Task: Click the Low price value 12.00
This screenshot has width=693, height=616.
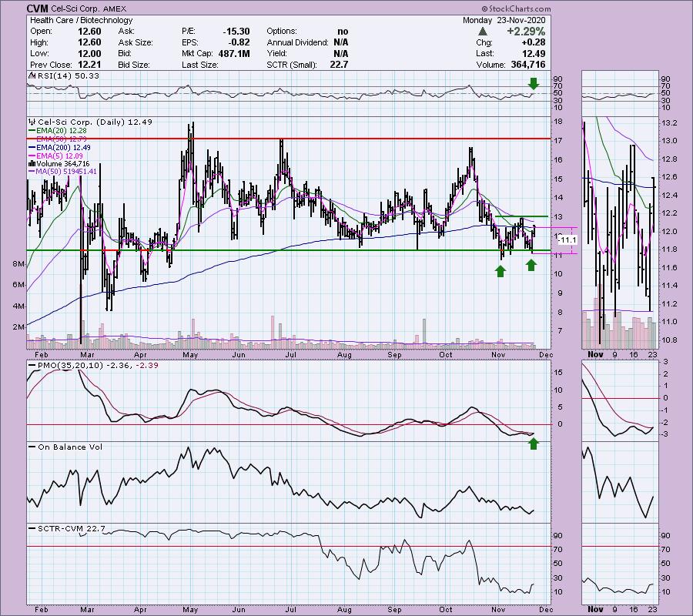Action: point(89,53)
